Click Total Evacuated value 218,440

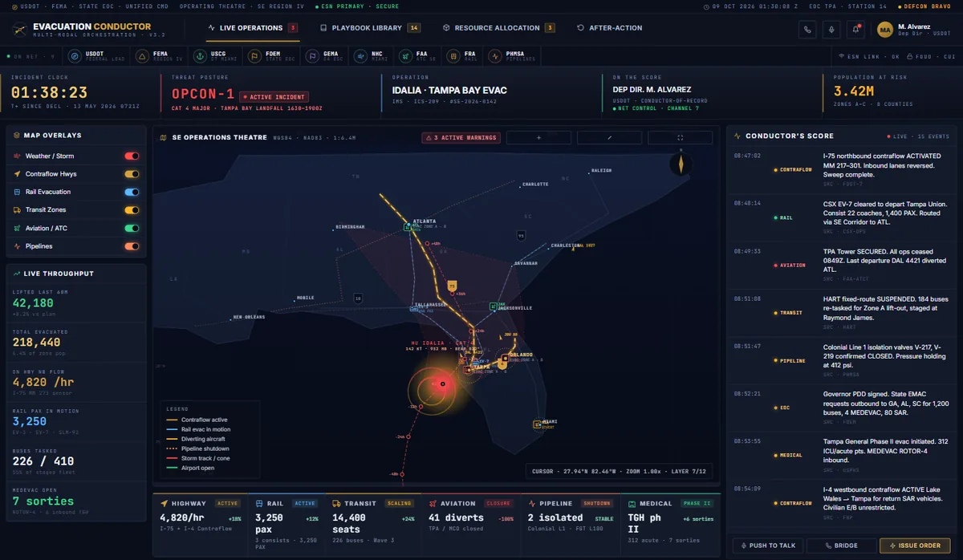click(x=38, y=343)
